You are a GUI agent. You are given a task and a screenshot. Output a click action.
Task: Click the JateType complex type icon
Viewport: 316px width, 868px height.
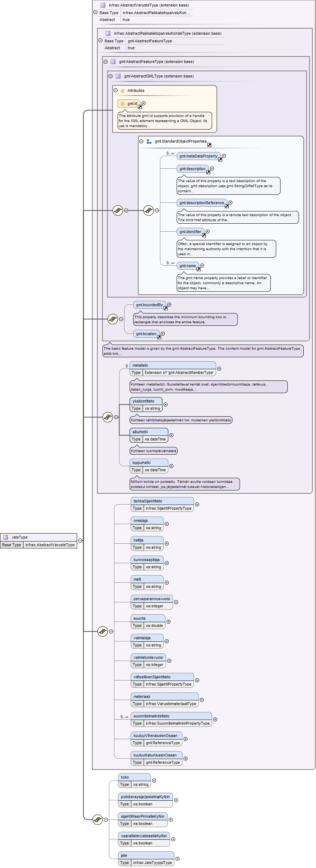[5, 537]
